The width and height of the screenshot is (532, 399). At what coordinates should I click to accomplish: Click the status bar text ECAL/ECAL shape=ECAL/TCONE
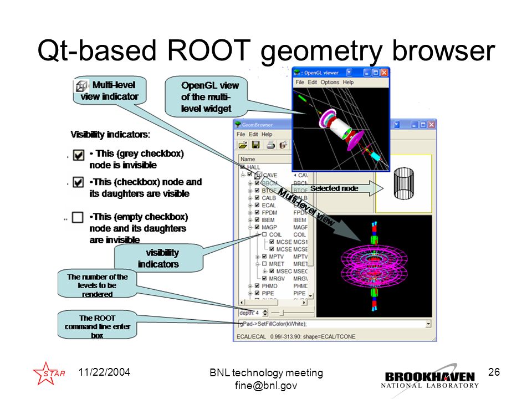(x=296, y=336)
